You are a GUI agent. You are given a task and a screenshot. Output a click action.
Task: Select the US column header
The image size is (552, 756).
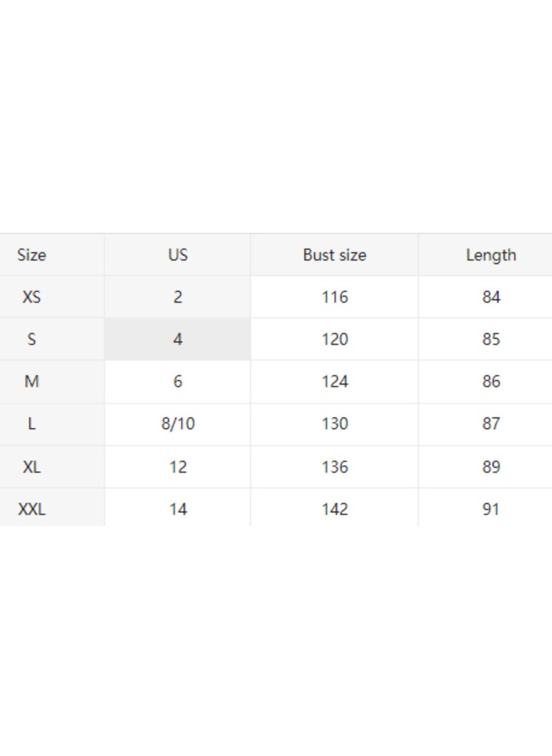(177, 255)
